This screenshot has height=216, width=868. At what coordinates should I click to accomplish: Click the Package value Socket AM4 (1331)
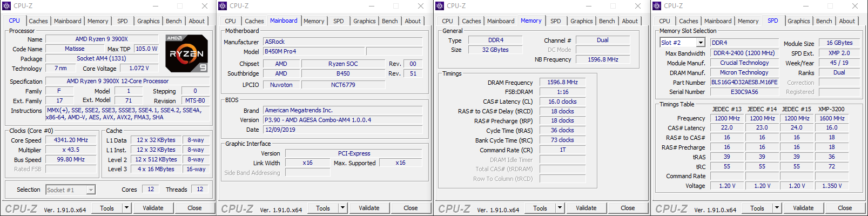click(x=102, y=58)
